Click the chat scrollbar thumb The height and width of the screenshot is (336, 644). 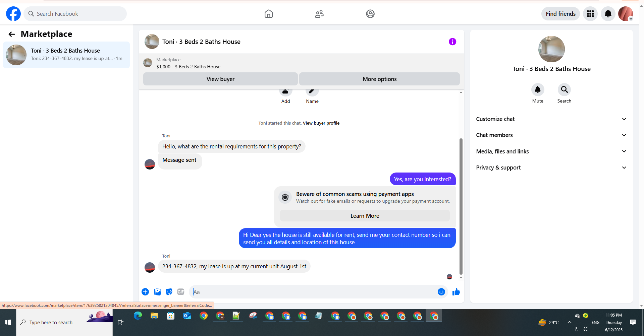[x=461, y=206]
